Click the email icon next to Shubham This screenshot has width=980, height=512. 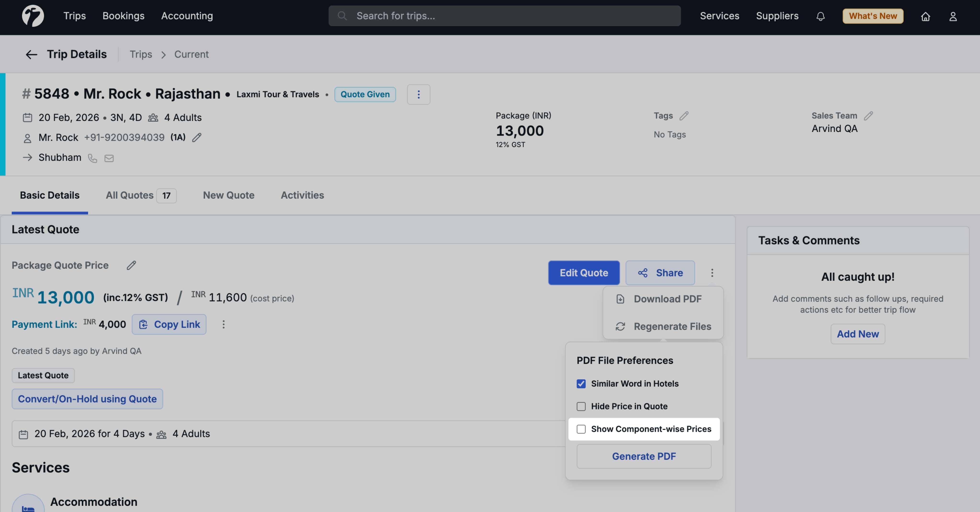(109, 158)
